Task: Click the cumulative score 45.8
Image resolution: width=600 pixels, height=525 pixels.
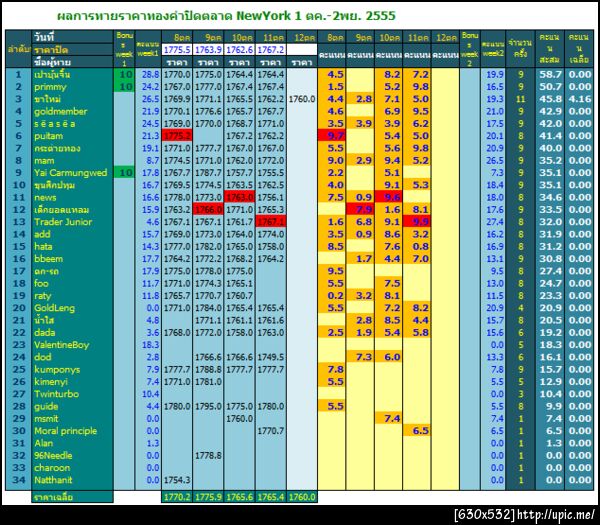Action: [550, 99]
